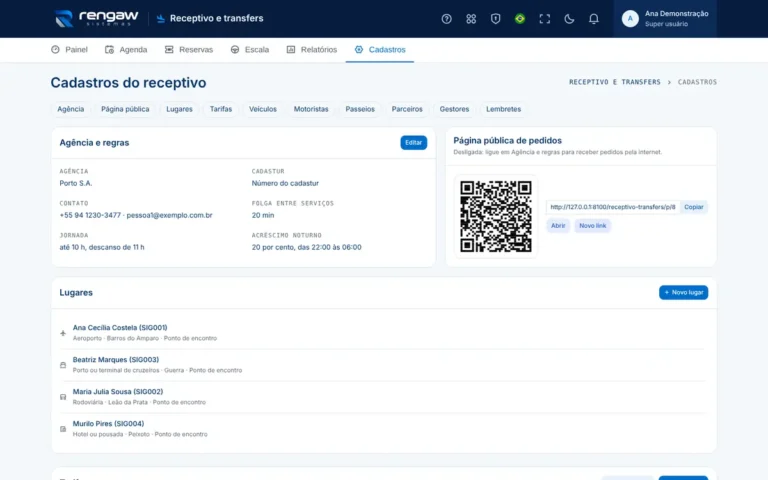Open place Beatriz Marques (SIG003)
Image resolution: width=768 pixels, height=480 pixels.
pyautogui.click(x=116, y=360)
